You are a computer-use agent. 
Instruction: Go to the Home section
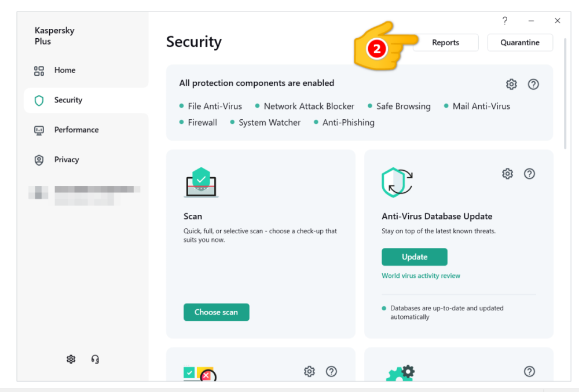point(64,70)
